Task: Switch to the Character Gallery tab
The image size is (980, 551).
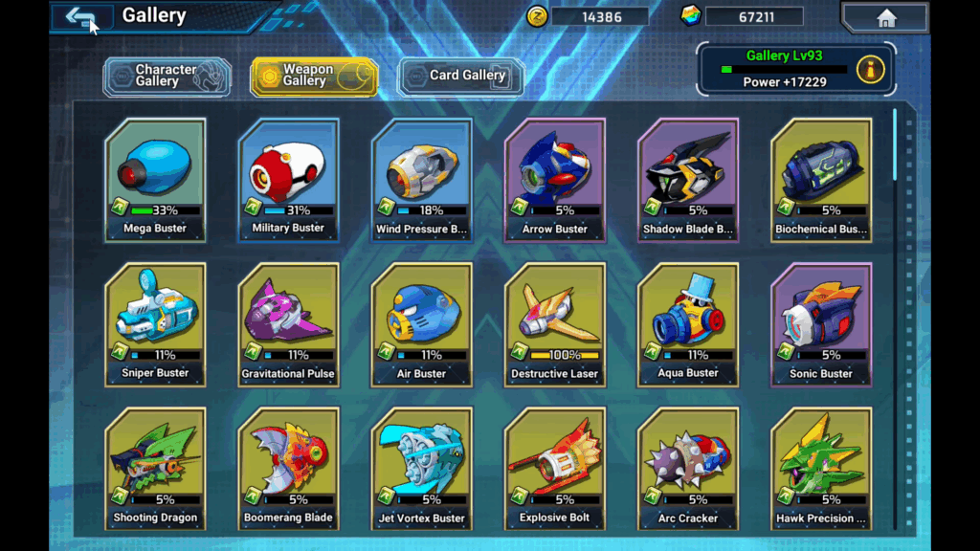Action: [167, 77]
